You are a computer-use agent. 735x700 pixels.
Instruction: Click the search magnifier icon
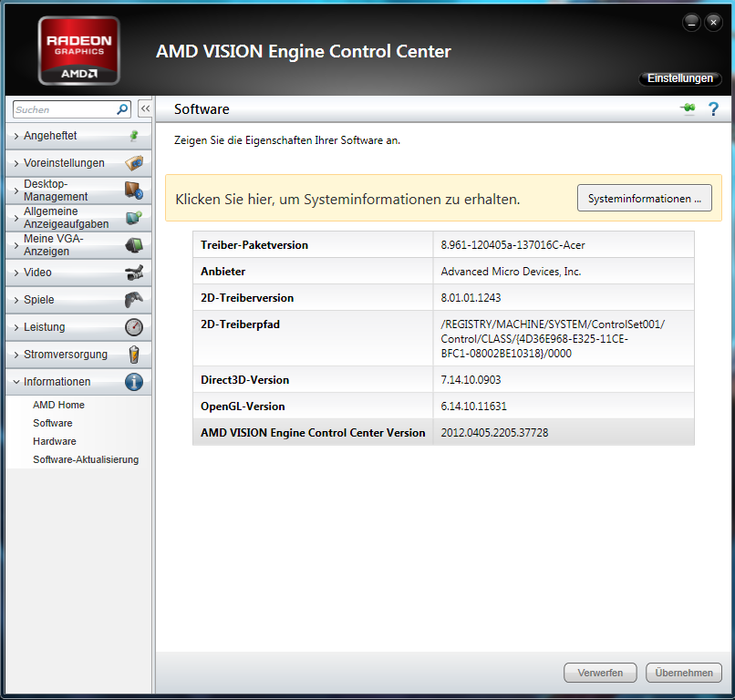point(122,109)
